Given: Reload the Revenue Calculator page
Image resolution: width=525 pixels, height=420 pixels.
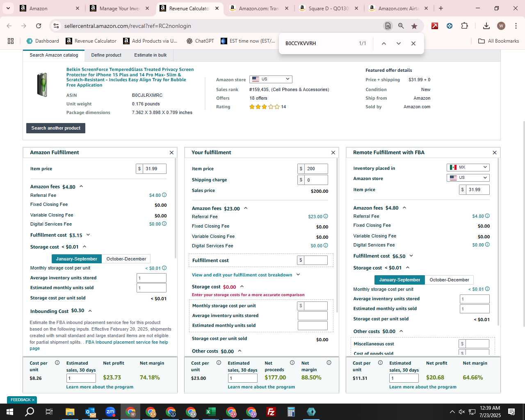Looking at the screenshot, I should 39,26.
